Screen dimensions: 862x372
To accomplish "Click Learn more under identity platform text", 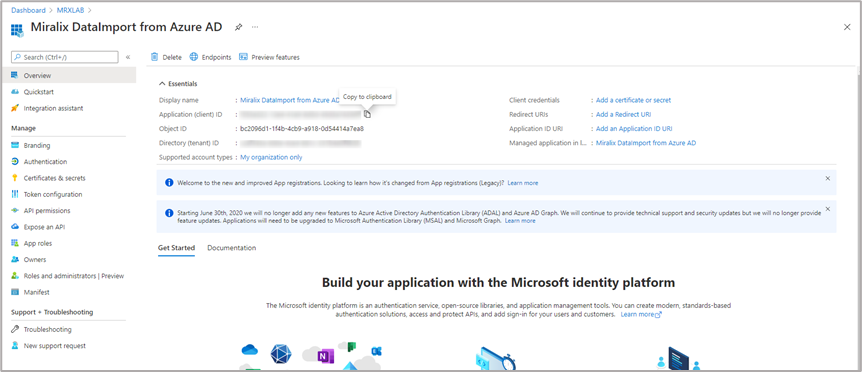I will 641,314.
